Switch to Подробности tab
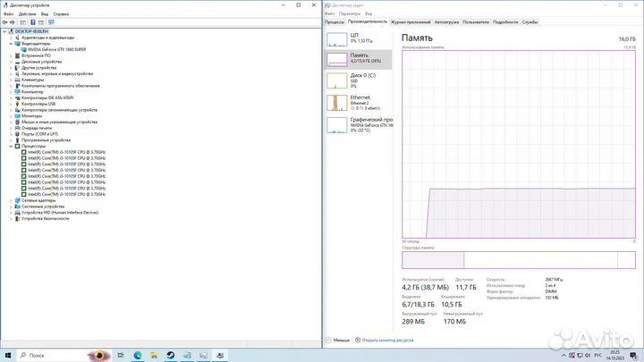This screenshot has width=644, height=362. coord(505,22)
